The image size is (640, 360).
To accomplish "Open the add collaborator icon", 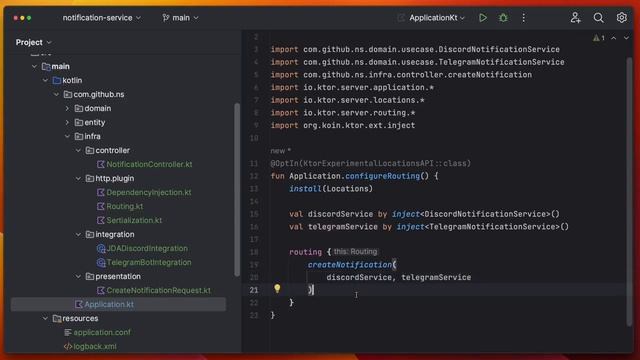I will (576, 18).
